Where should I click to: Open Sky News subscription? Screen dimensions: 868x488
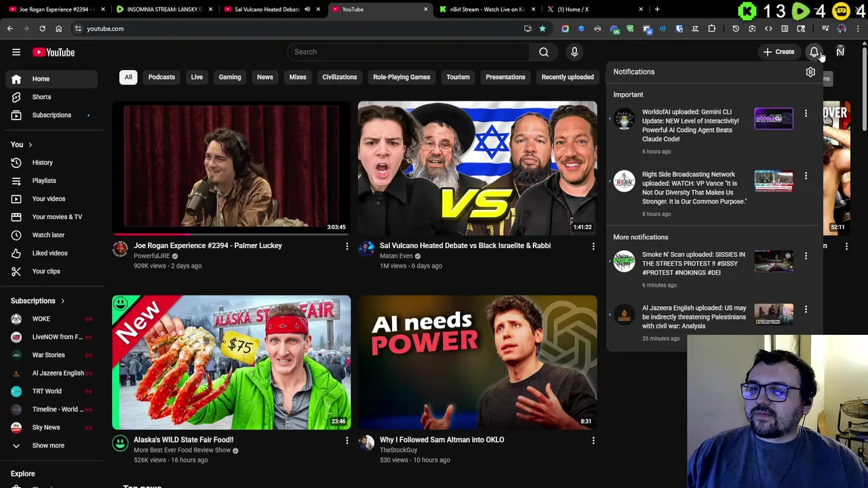point(52,428)
